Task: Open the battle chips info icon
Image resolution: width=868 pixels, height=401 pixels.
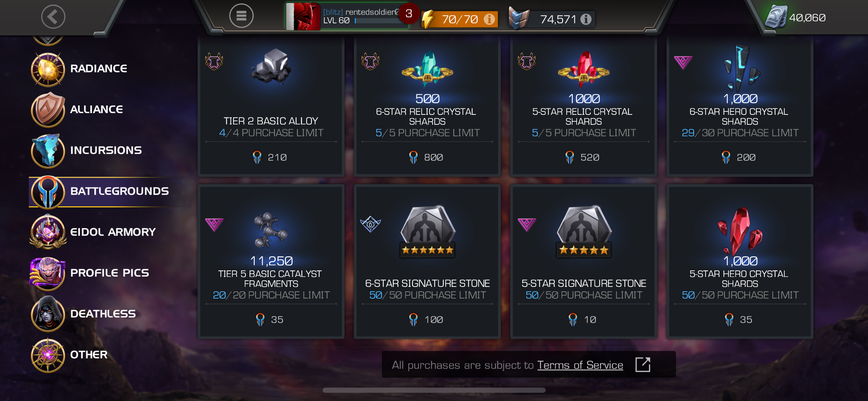Action: (x=586, y=19)
